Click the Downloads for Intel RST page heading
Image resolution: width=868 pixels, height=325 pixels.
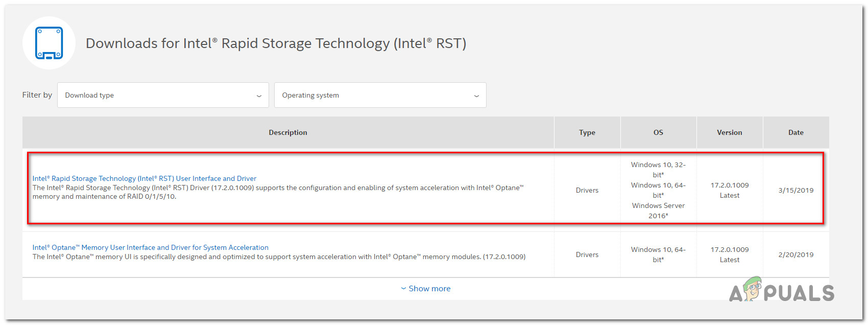coord(276,43)
